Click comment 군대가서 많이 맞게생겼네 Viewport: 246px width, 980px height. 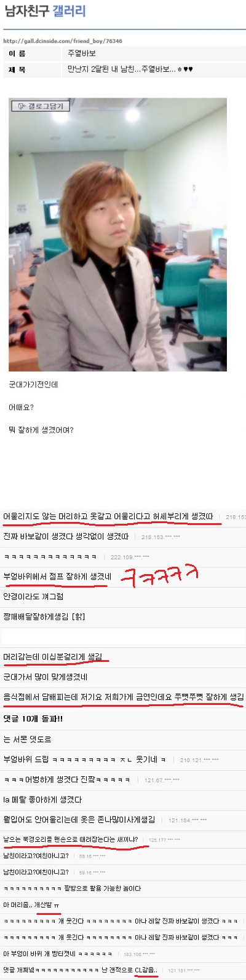coord(46,677)
